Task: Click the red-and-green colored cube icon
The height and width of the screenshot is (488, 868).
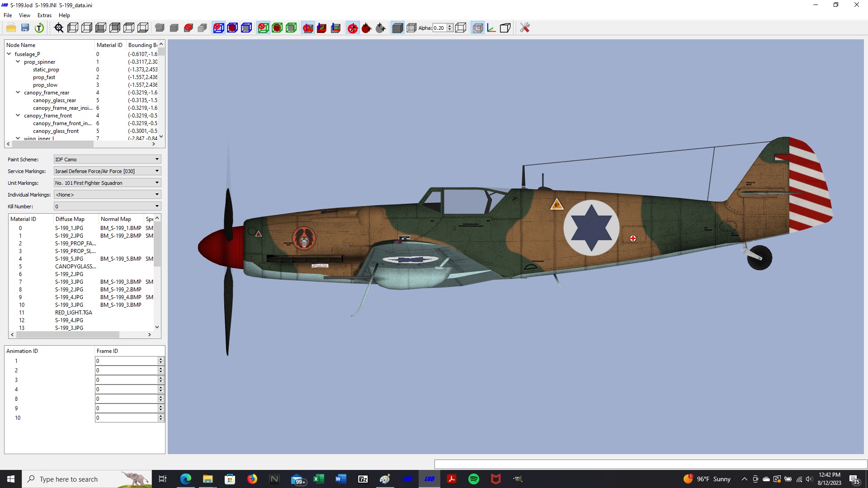Action: pyautogui.click(x=322, y=28)
